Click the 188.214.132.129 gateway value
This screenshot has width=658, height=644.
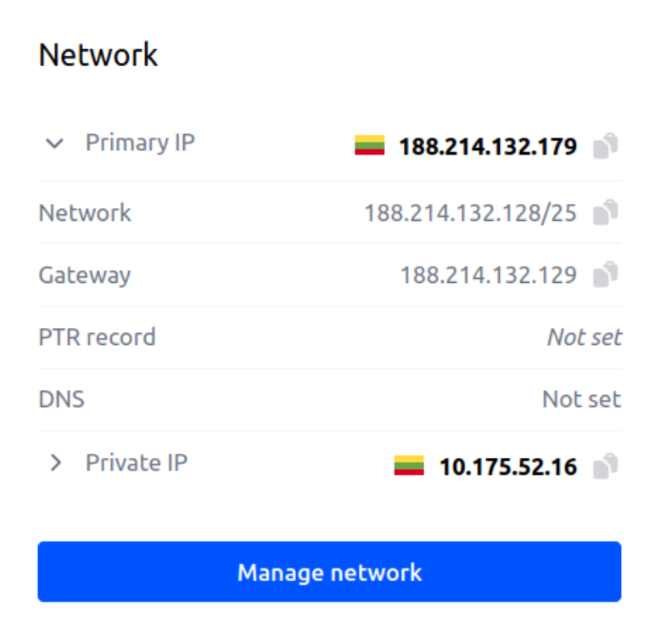click(x=489, y=275)
